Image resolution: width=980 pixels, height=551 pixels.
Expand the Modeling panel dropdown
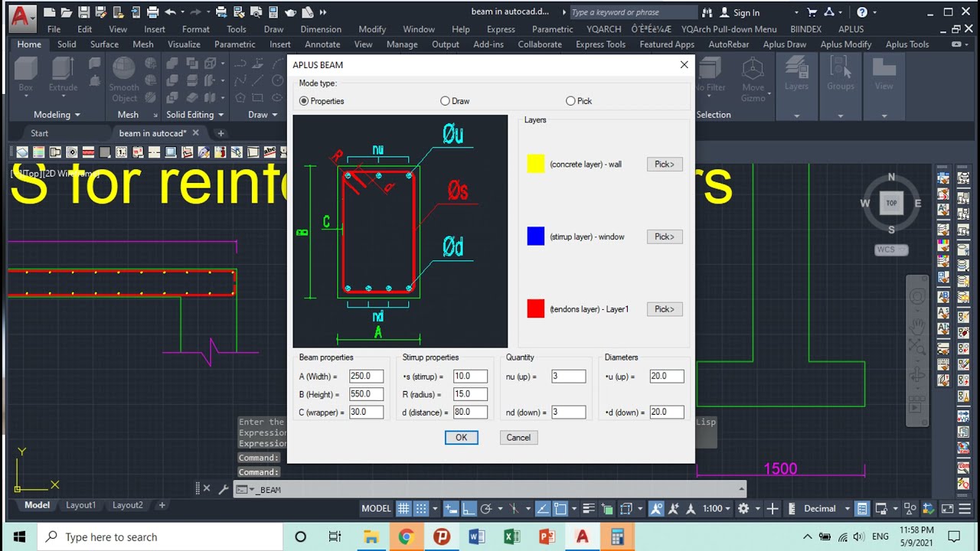(x=77, y=115)
